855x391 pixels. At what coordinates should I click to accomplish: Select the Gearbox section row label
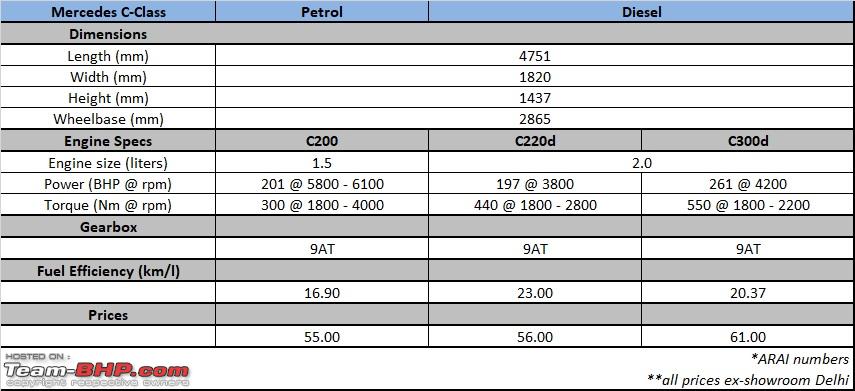point(108,227)
